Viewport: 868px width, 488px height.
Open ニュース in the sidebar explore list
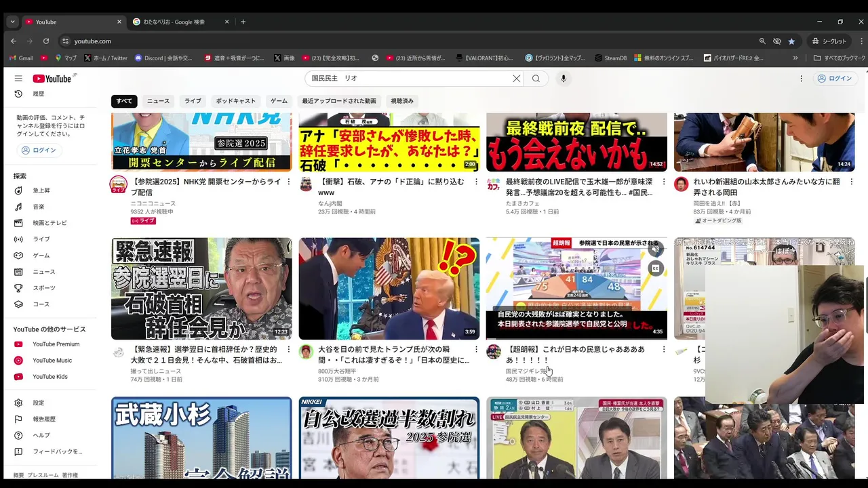(x=43, y=272)
